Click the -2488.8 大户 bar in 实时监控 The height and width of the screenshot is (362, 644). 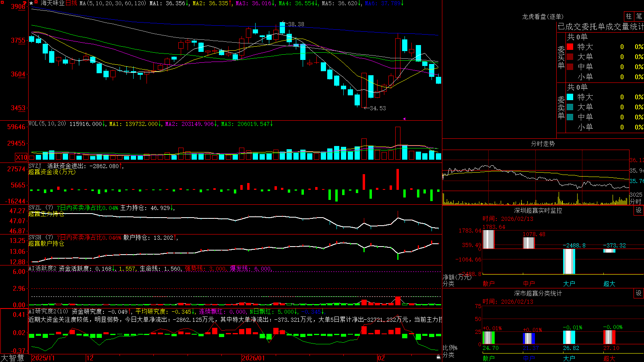569,261
